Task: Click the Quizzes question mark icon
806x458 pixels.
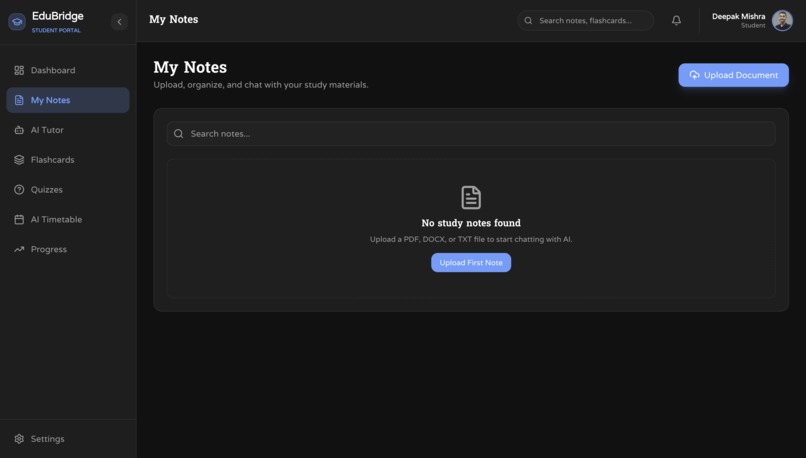Action: click(x=19, y=190)
